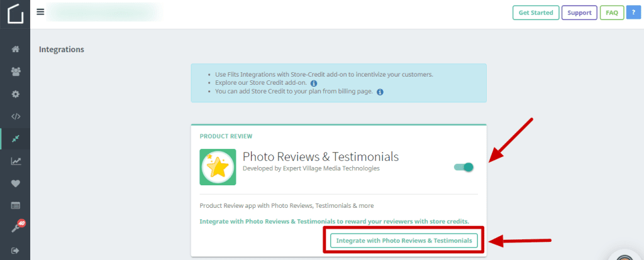The height and width of the screenshot is (260, 644).
Task: Click info icon beside billing page text
Action: (380, 92)
